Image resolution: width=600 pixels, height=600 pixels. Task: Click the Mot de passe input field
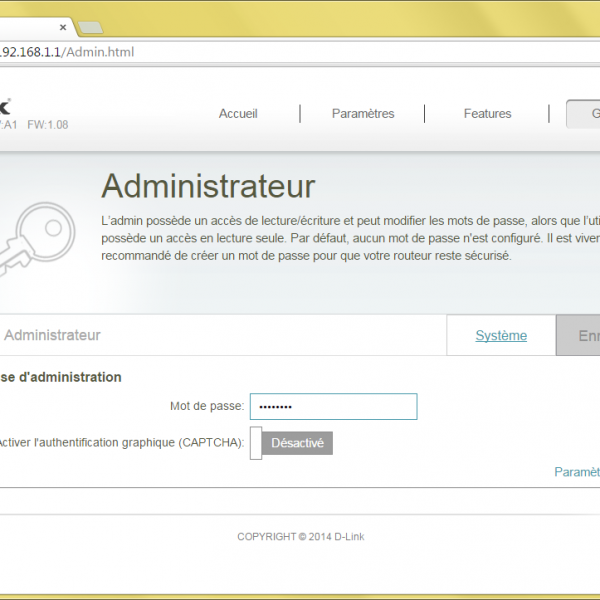point(333,406)
